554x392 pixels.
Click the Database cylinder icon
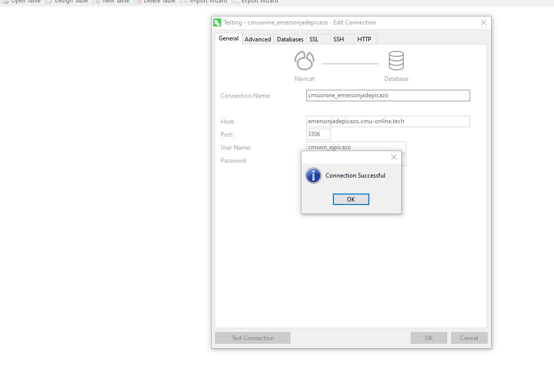[x=396, y=61]
